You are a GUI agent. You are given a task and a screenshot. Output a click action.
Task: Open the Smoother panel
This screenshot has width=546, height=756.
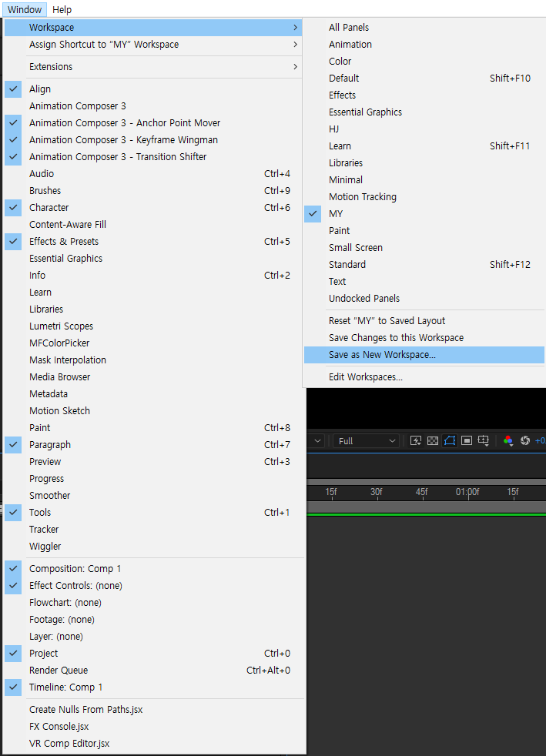153,496
